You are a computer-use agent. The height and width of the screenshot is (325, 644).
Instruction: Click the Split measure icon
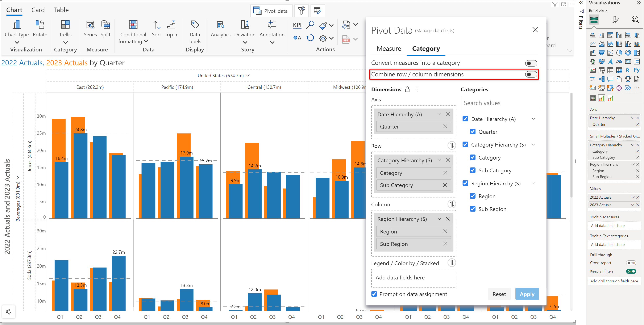105,29
